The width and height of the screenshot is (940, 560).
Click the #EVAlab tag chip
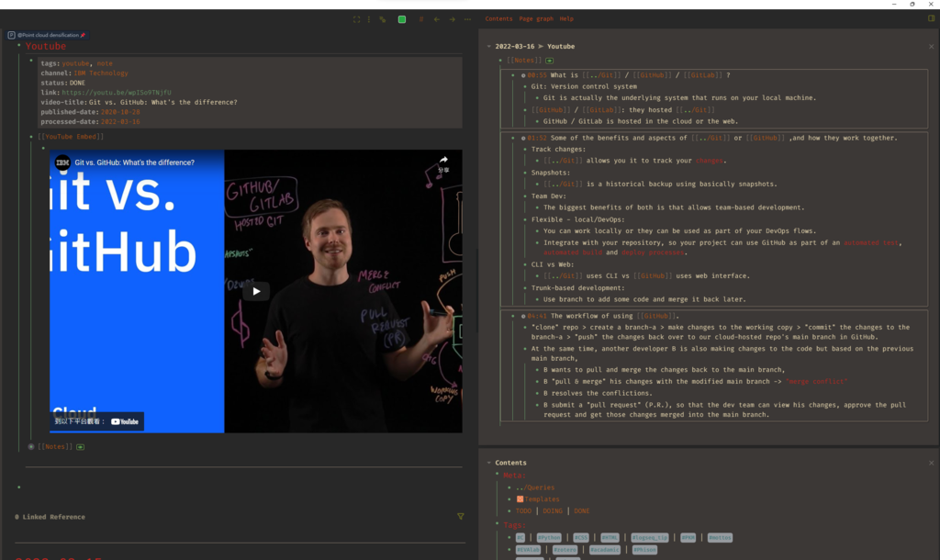[x=528, y=550]
